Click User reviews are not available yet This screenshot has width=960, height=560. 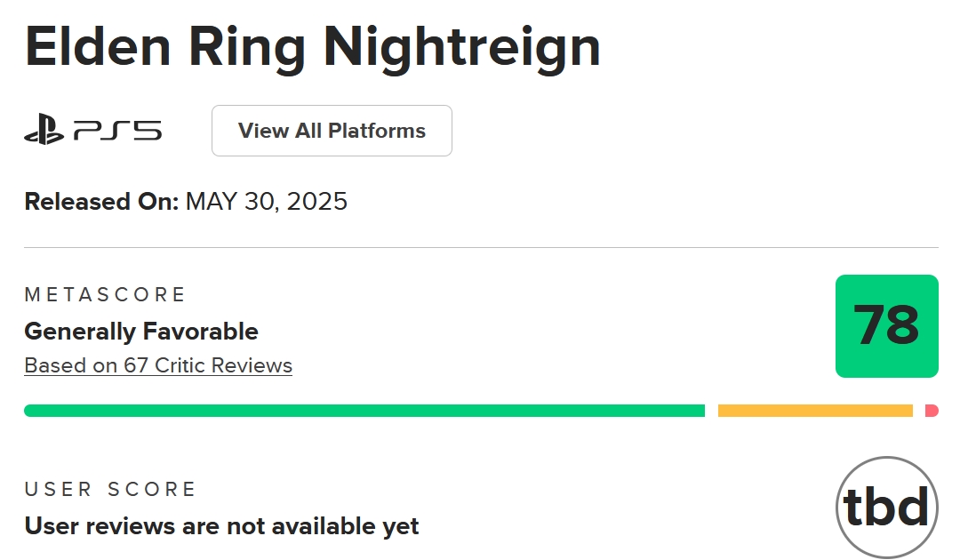pyautogui.click(x=221, y=526)
